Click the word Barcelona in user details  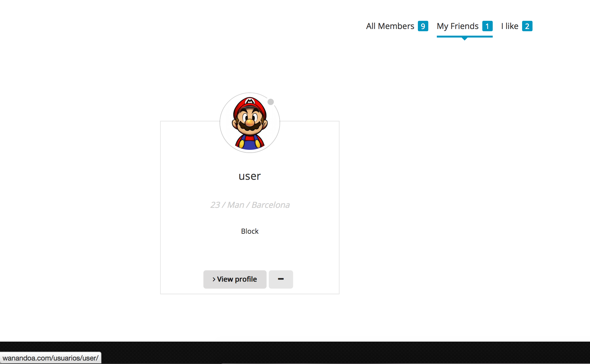point(271,205)
